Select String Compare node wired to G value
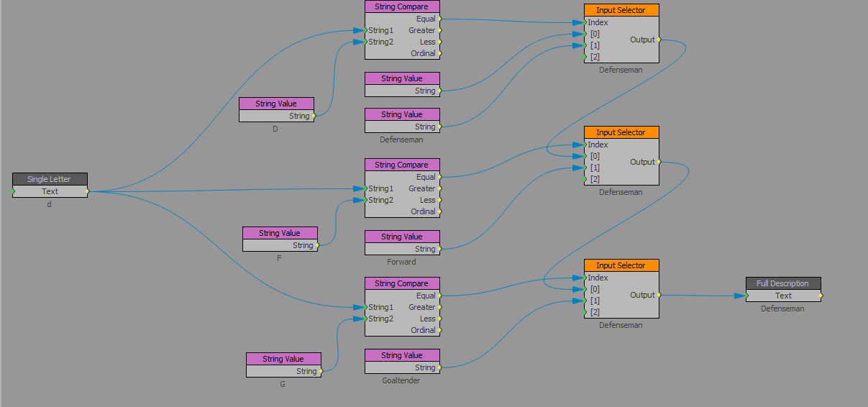This screenshot has height=407, width=868. click(x=402, y=283)
